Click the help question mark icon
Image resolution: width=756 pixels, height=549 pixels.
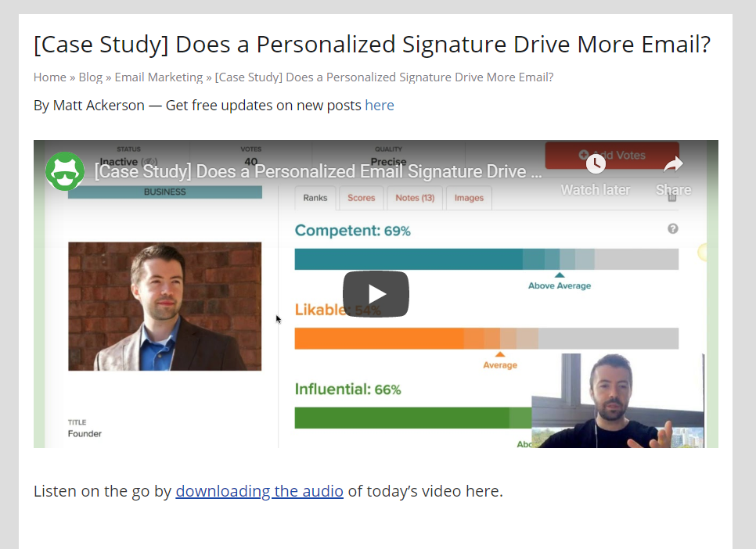click(672, 229)
